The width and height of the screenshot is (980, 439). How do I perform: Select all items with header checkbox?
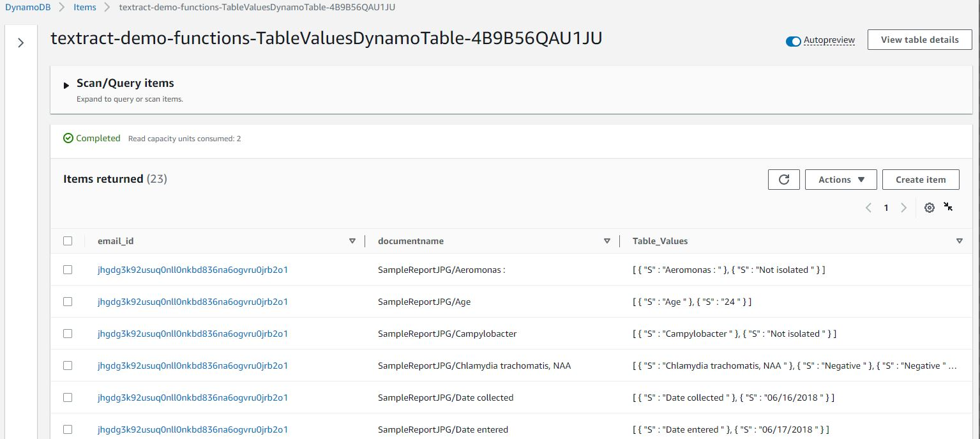click(68, 241)
